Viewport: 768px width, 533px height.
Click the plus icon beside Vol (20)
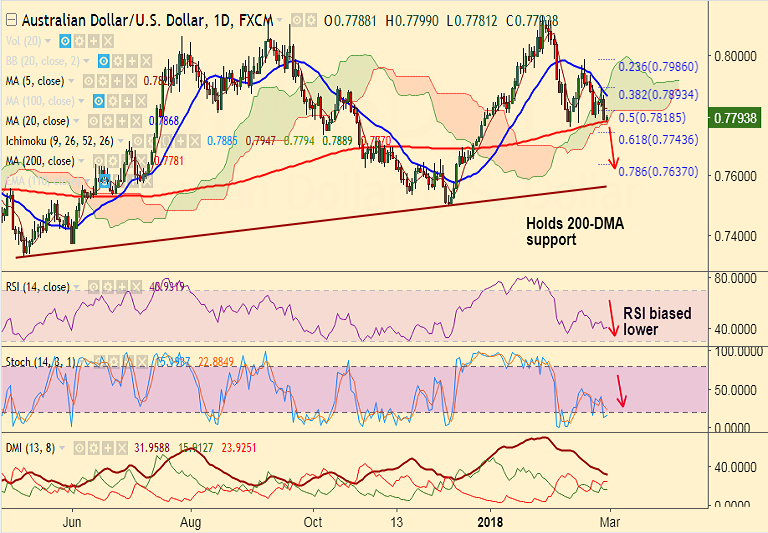click(94, 41)
